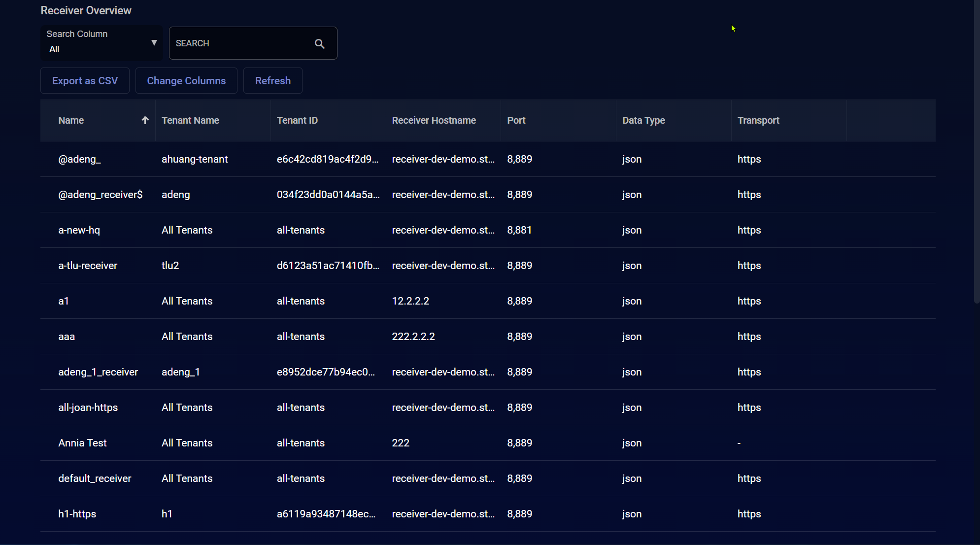Refresh the receiver table
The width and height of the screenshot is (980, 545).
click(x=272, y=81)
